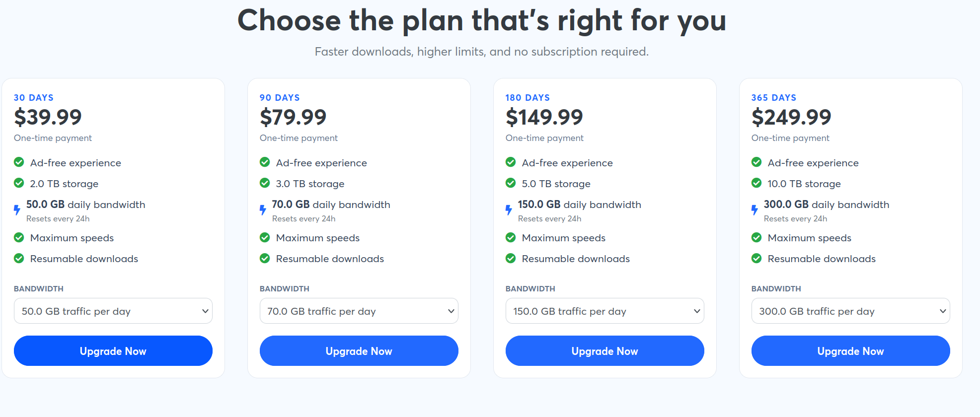Expand the bandwidth selector for the 180-day plan
980x417 pixels.
(604, 311)
